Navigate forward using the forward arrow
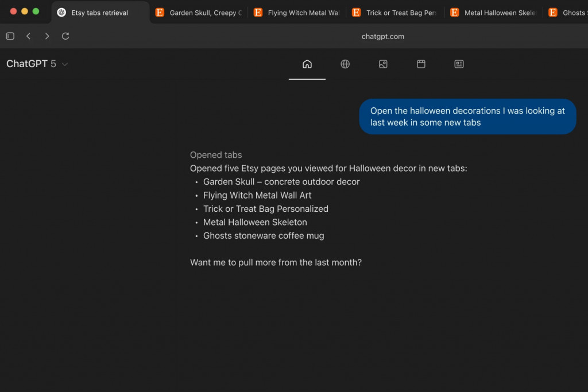 47,36
